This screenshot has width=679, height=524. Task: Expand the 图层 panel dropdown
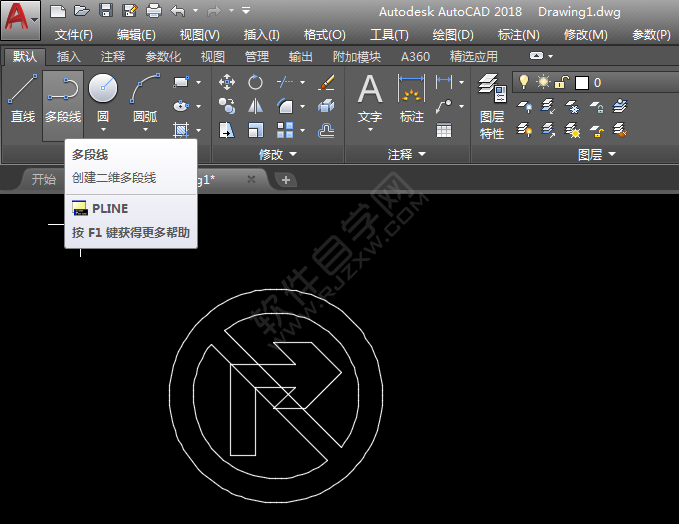tap(611, 155)
